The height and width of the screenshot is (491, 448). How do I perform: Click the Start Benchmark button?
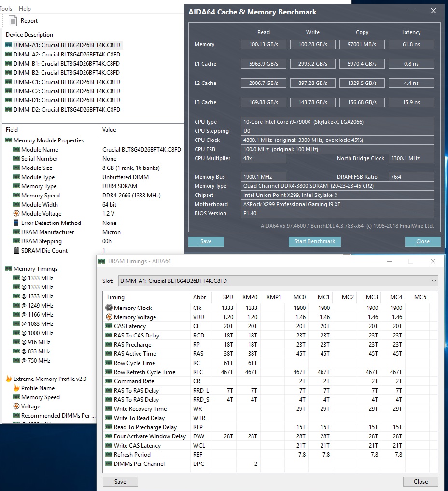(315, 241)
